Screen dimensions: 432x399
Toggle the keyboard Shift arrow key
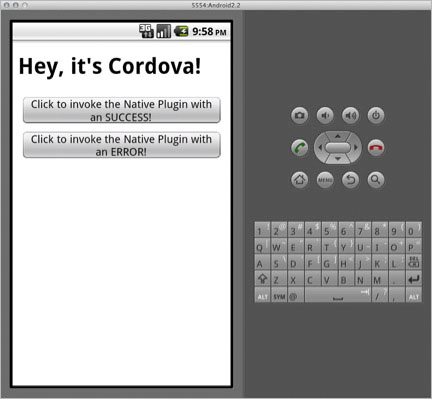[262, 279]
